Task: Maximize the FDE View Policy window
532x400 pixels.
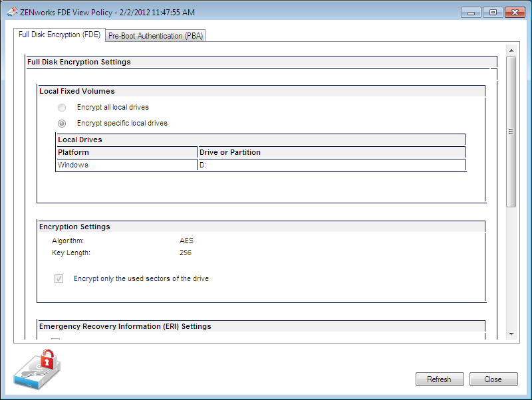Action: (x=492, y=12)
